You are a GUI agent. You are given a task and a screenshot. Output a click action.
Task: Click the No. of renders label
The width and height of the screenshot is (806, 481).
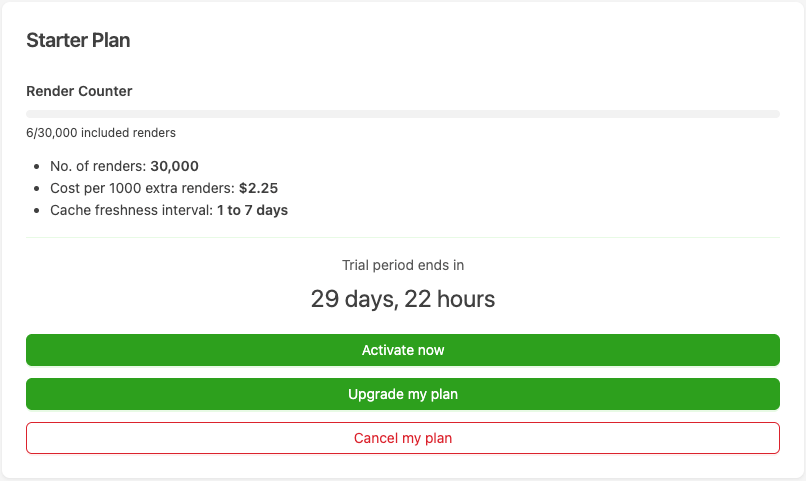[x=98, y=166]
